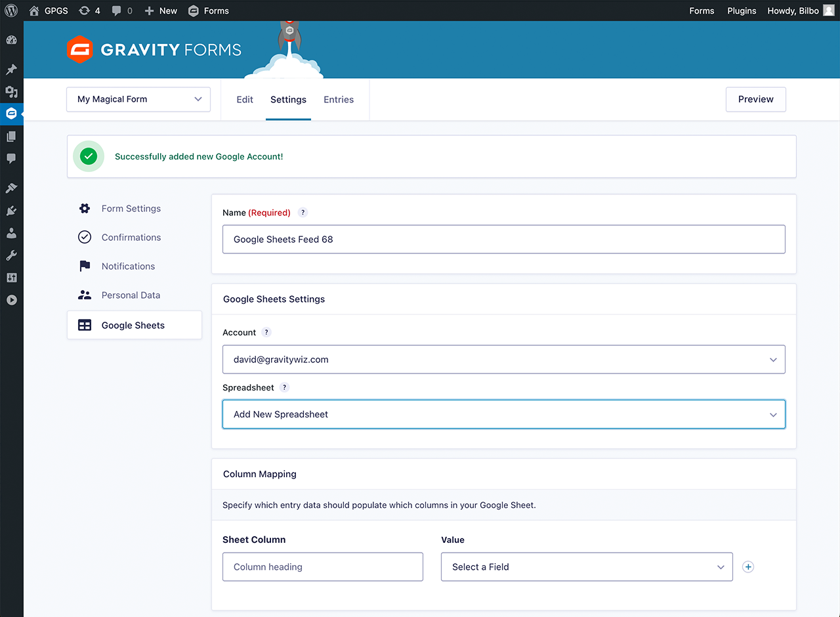Viewport: 840px width, 617px height.
Task: Open the Dashboard sidebar icon
Action: pos(11,40)
